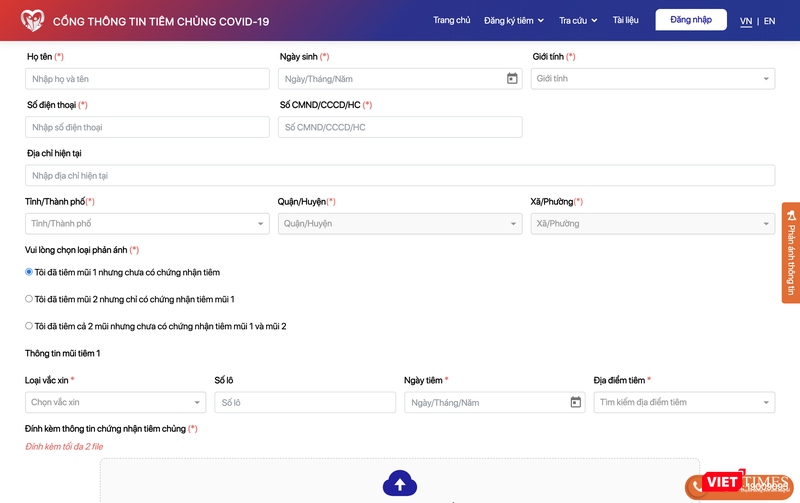Focus the Số lô input field

[x=305, y=402]
